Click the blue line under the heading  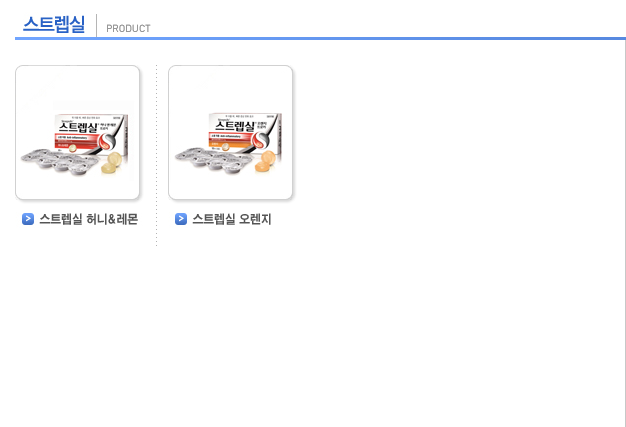coord(320,39)
